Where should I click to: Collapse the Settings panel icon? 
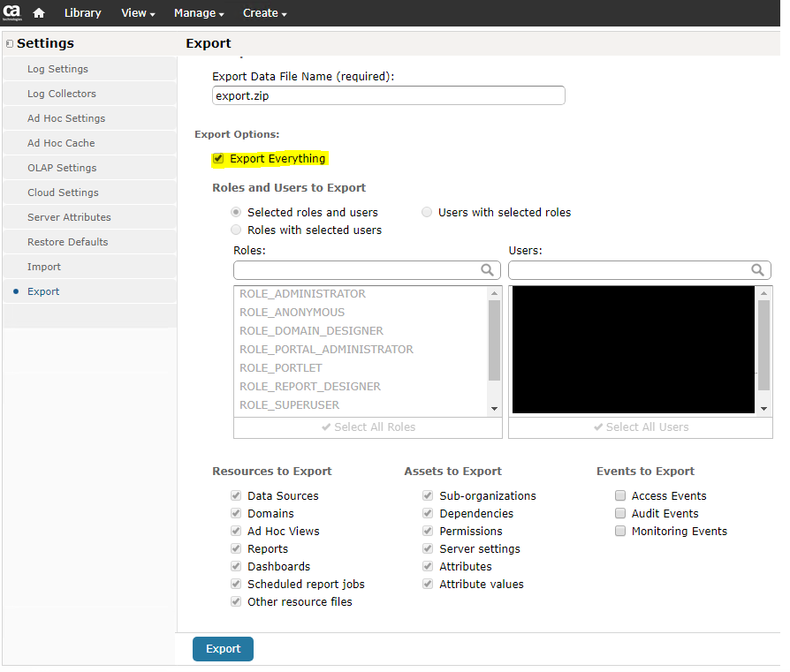pyautogui.click(x=9, y=43)
